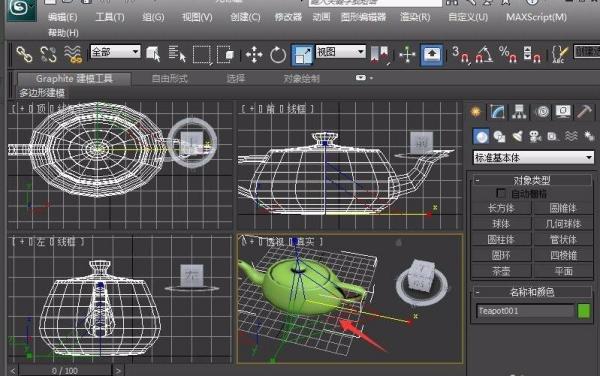600x376 pixels.
Task: Toggle the Keyboard Shortcut Override button
Action: click(x=432, y=55)
